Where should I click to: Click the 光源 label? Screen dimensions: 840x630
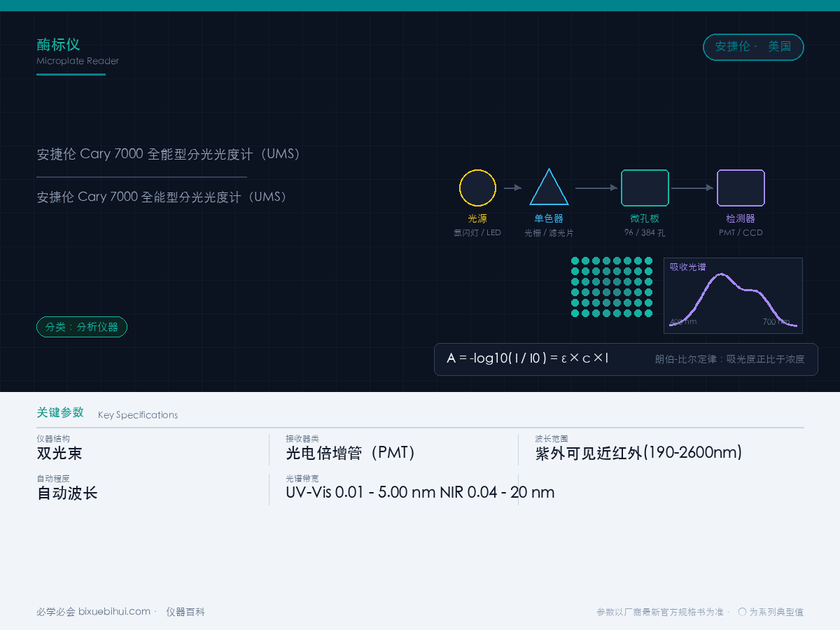point(477,218)
